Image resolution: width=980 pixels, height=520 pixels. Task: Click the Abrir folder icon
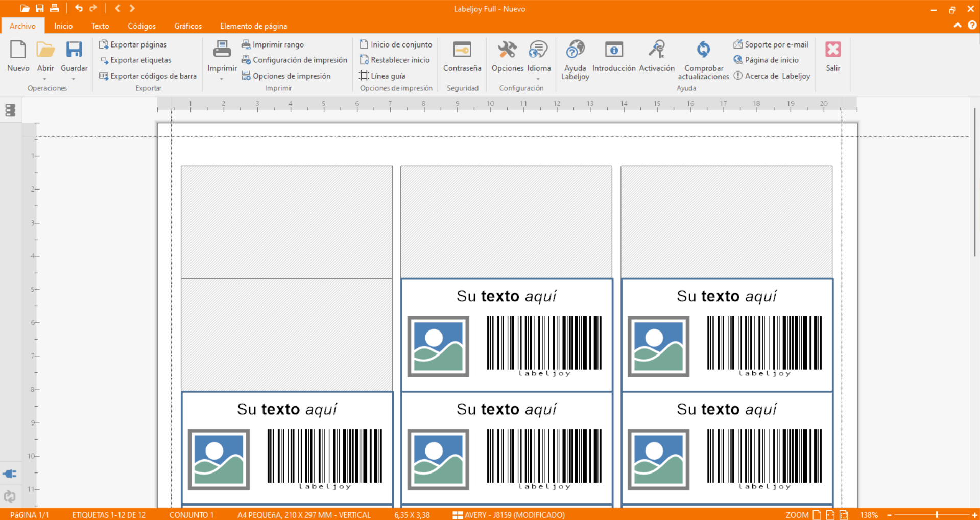point(45,50)
